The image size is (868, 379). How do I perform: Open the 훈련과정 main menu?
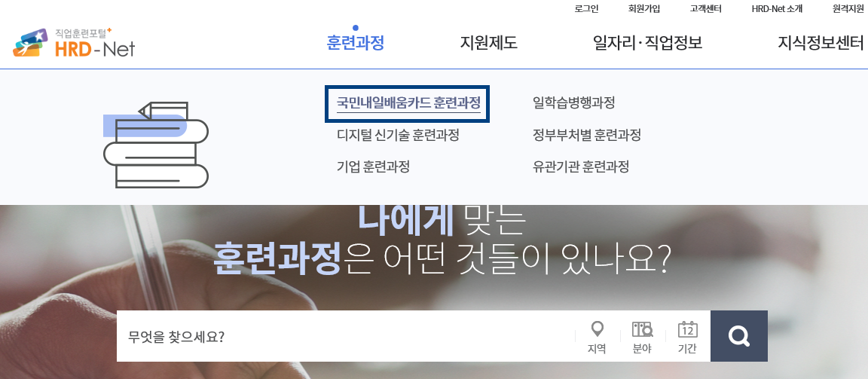[356, 43]
